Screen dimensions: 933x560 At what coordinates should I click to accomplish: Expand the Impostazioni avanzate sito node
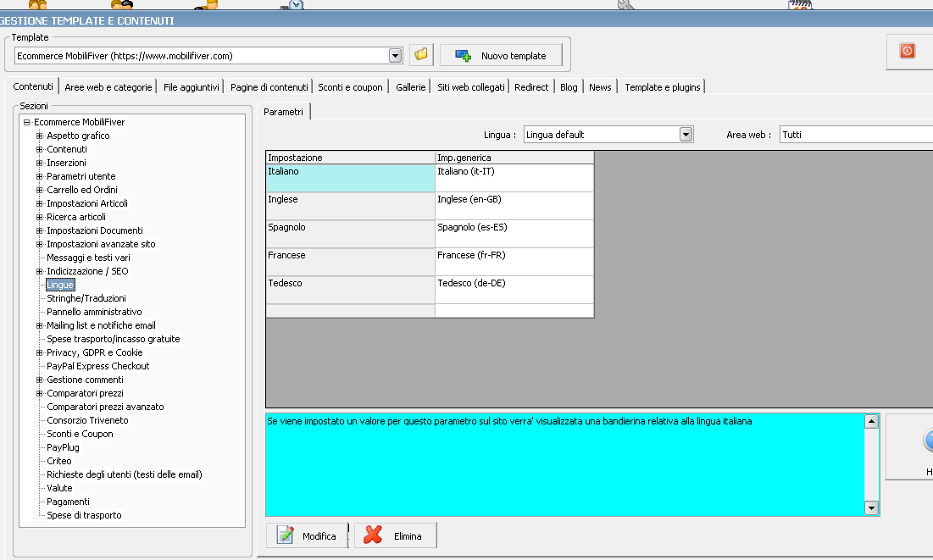[x=39, y=244]
